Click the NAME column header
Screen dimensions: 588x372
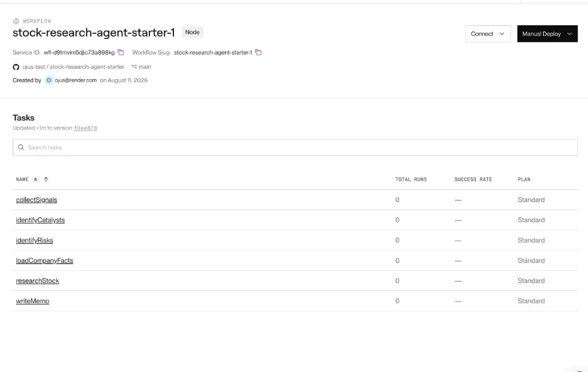(22, 179)
